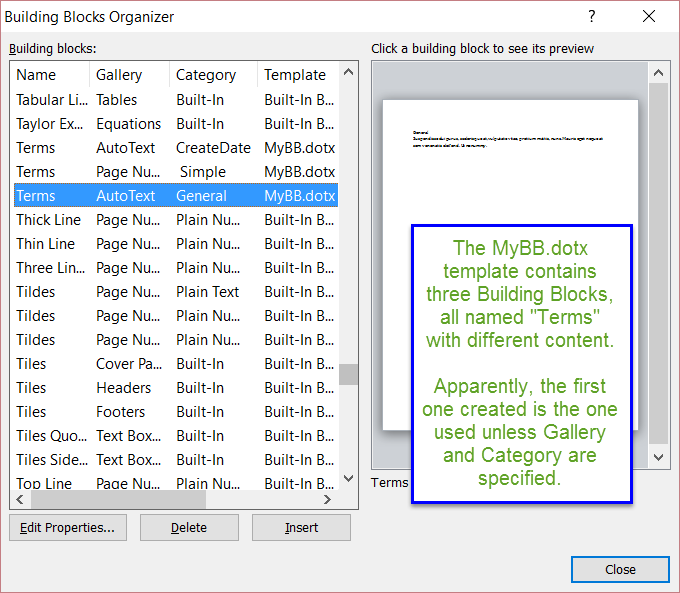Select the Three Lines row
680x593 pixels.
(176, 268)
